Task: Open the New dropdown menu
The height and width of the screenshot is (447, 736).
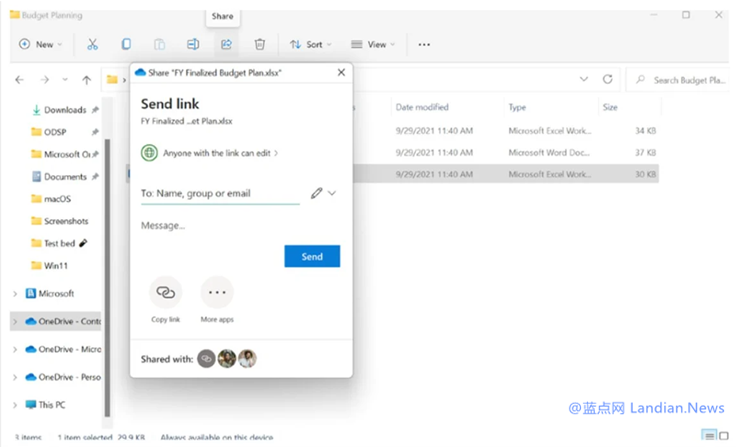Action: [x=41, y=44]
